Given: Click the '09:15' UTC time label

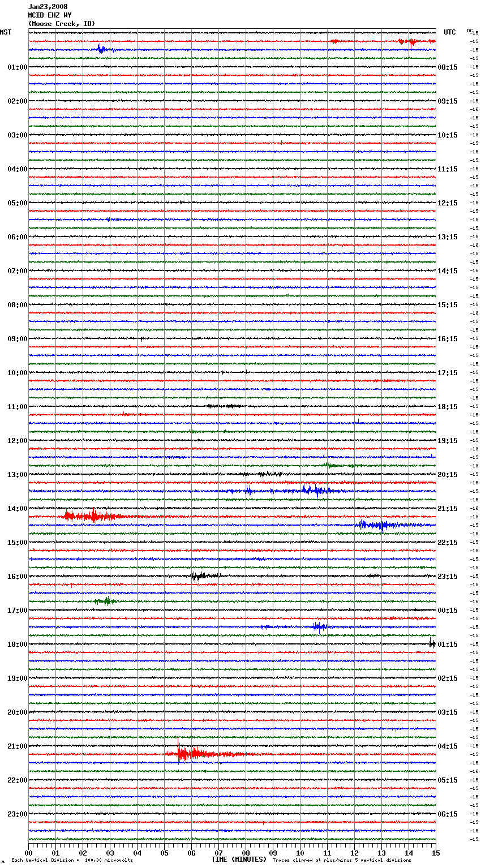Looking at the screenshot, I should coord(448,101).
